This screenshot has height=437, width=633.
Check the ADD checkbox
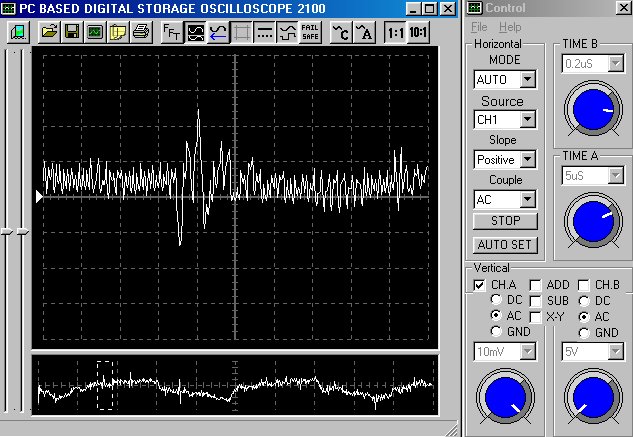536,285
